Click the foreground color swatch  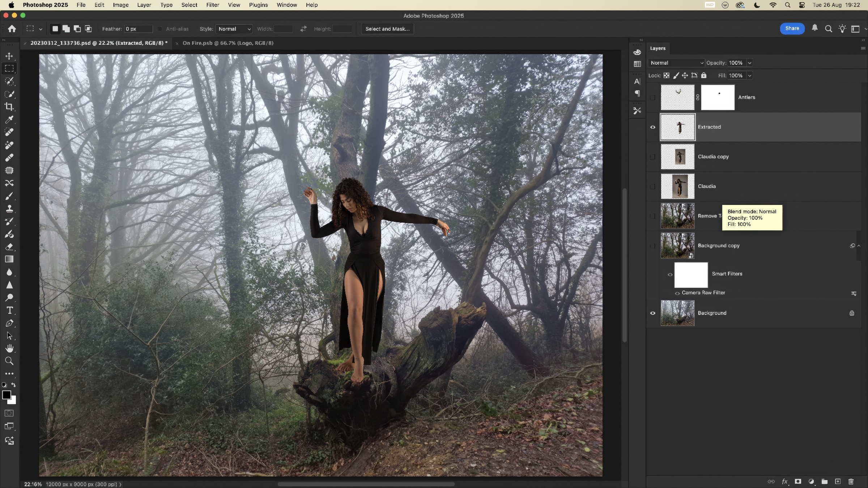tap(7, 395)
